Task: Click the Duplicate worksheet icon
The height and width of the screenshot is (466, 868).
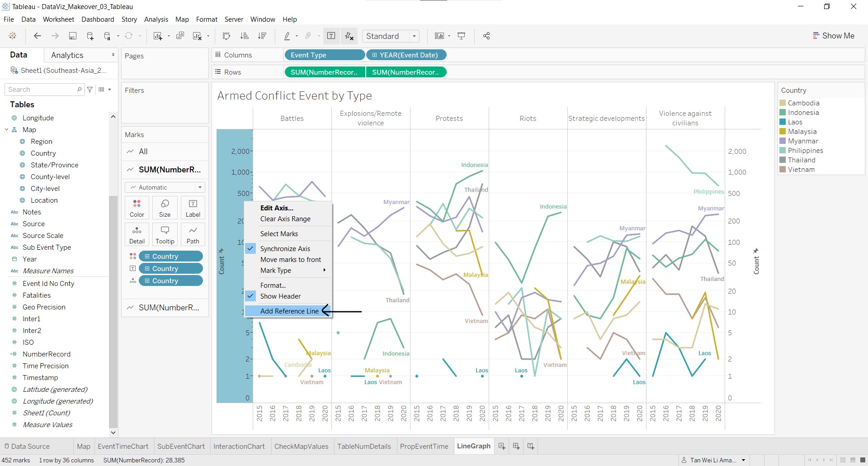Action: (180, 36)
